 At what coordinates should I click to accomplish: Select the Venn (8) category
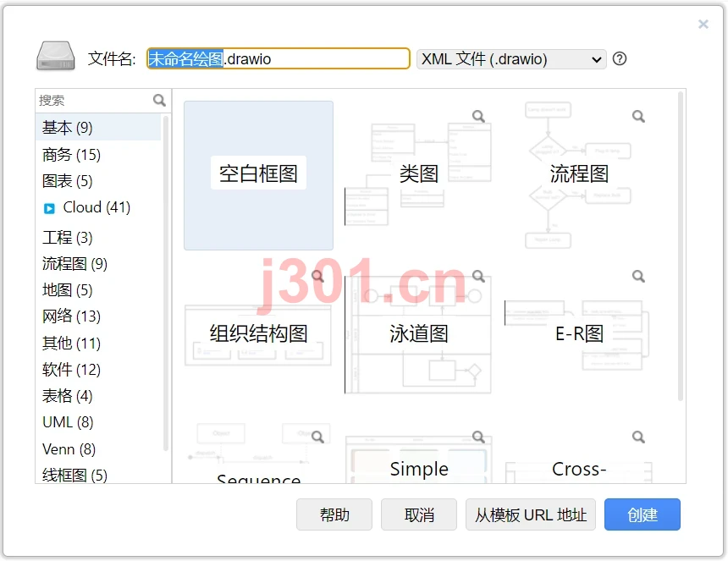pyautogui.click(x=98, y=449)
